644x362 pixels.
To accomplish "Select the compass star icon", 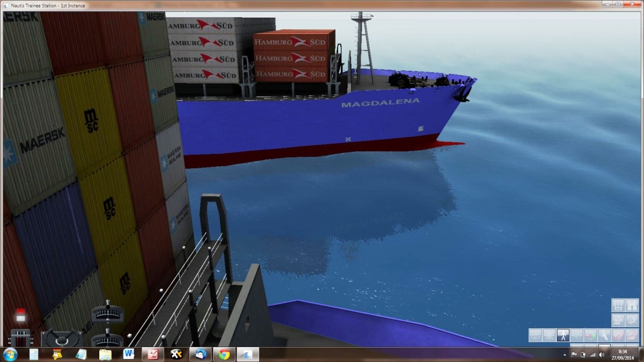I will 549,335.
